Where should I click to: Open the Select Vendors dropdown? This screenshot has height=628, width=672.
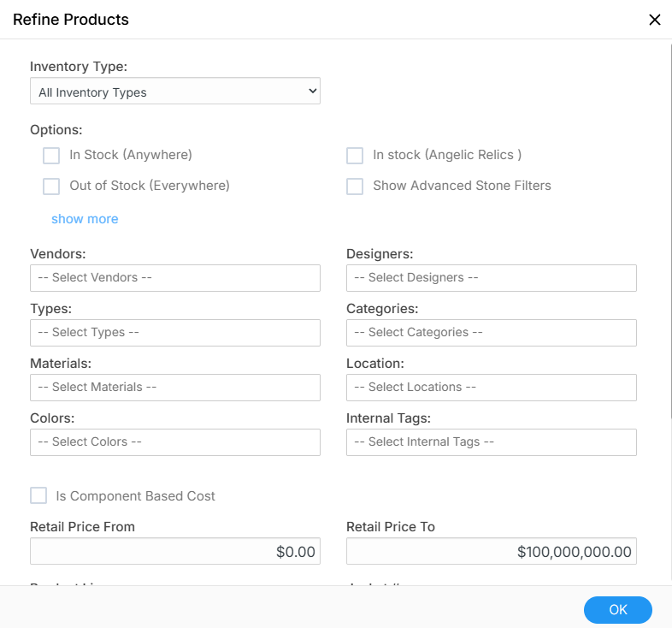(x=175, y=278)
